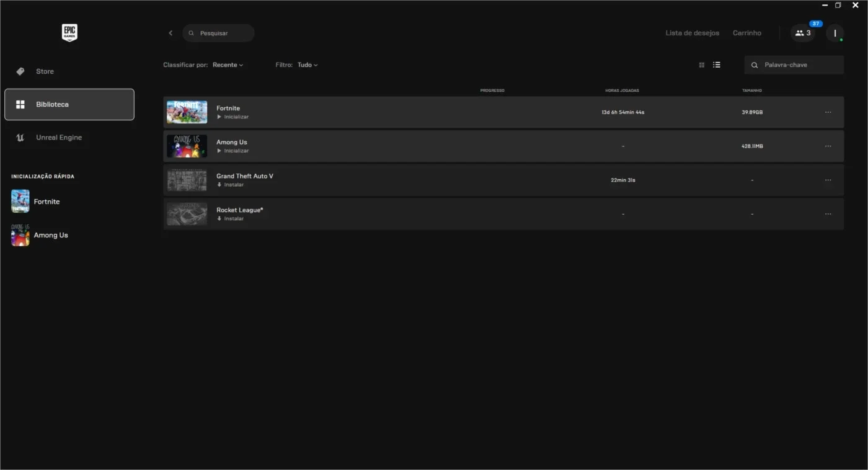Restore down the launcher window
868x470 pixels.
pos(838,5)
